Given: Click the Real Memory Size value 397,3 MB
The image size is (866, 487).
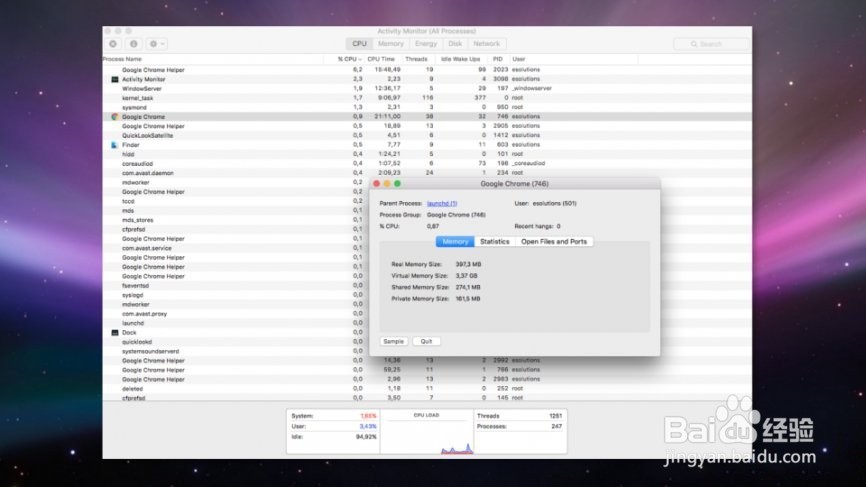Looking at the screenshot, I should coord(468,264).
